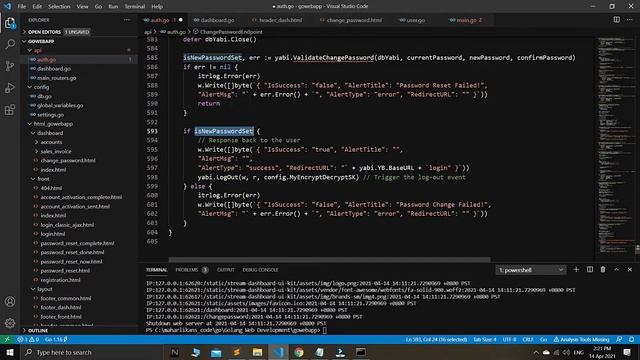Open the File menu

tap(22, 7)
